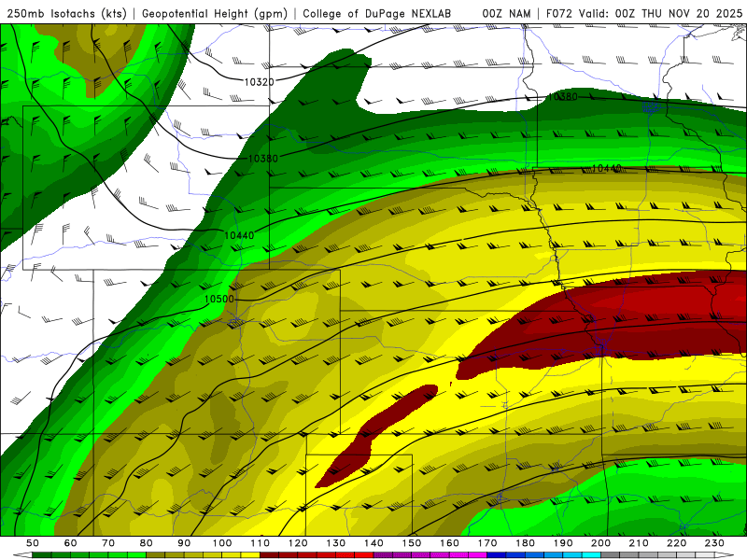
Task: Pick the first dark red swatch after yellow
Action: click(x=269, y=555)
